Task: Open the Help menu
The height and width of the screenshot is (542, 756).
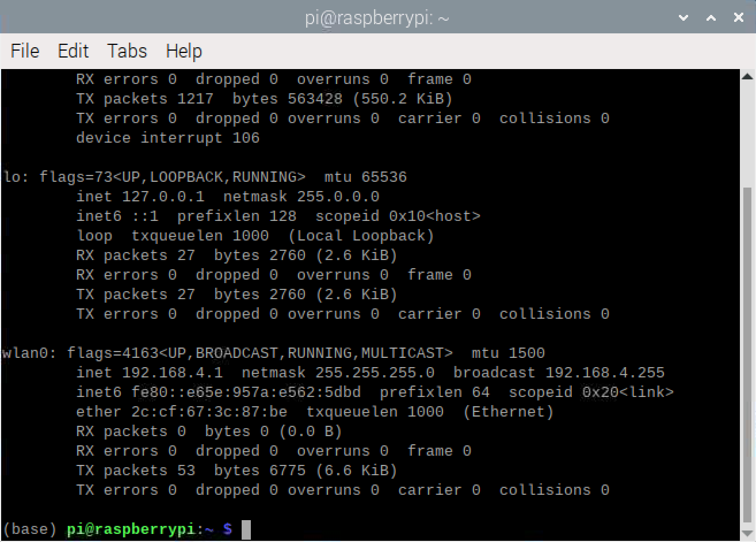Action: tap(184, 51)
